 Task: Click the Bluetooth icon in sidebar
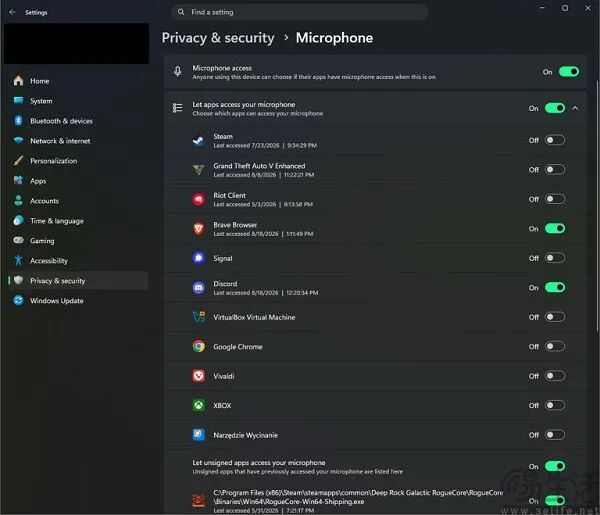(18, 121)
